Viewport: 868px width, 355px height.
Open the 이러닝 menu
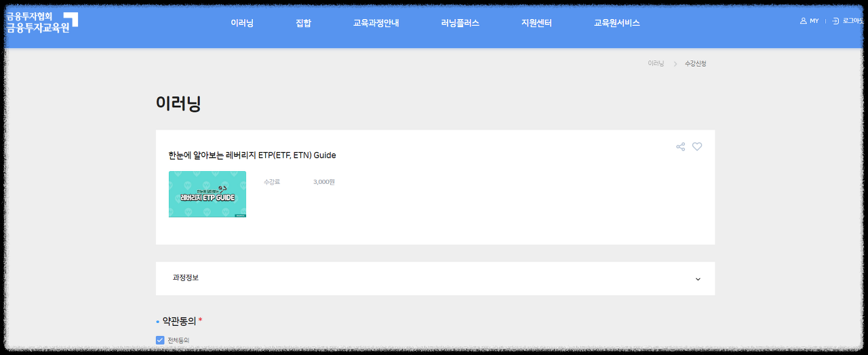click(242, 23)
